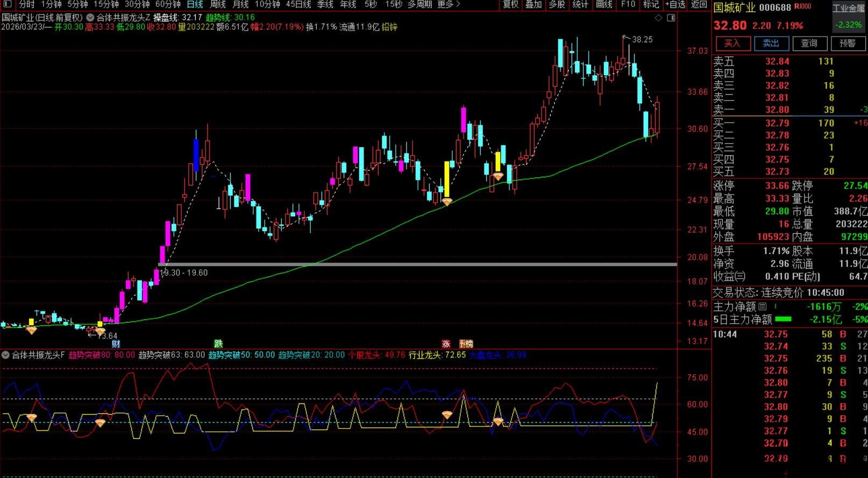Click the 龙虎榜 marker next to 涨

466,344
